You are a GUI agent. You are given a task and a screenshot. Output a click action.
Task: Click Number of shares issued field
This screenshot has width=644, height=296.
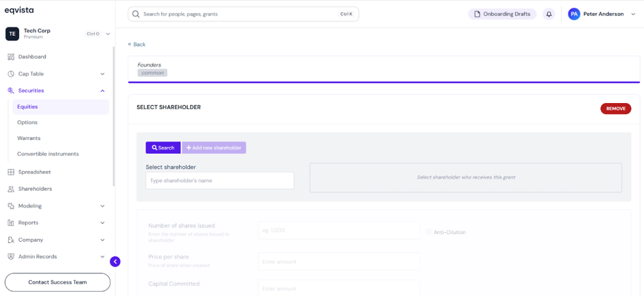[x=339, y=230]
